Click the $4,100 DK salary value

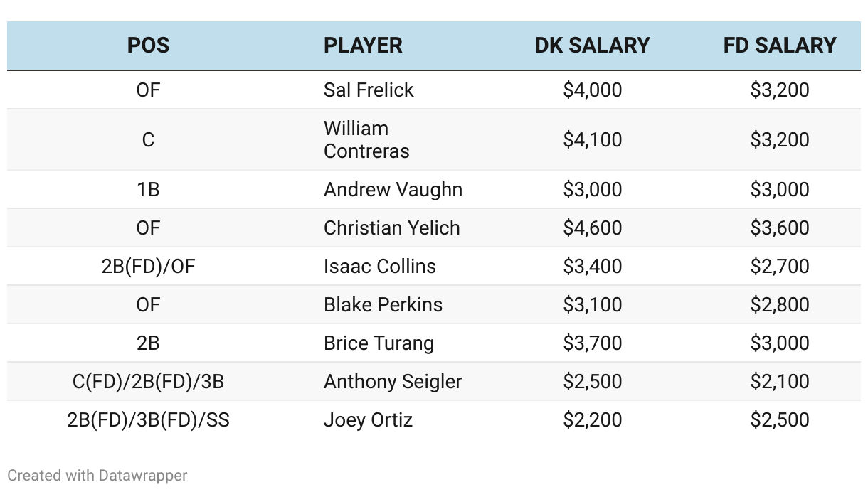[592, 139]
